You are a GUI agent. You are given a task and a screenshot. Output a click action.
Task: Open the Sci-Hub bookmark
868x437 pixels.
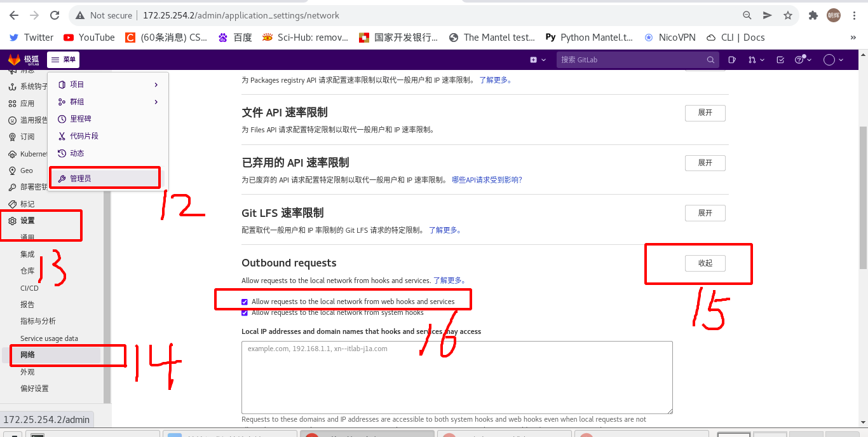pos(306,38)
